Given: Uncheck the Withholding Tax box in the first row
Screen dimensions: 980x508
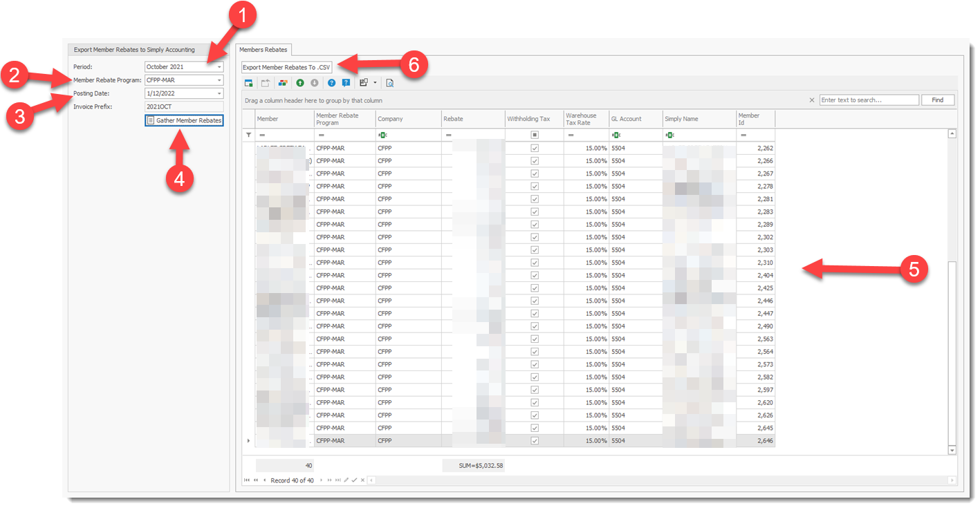Looking at the screenshot, I should point(534,148).
